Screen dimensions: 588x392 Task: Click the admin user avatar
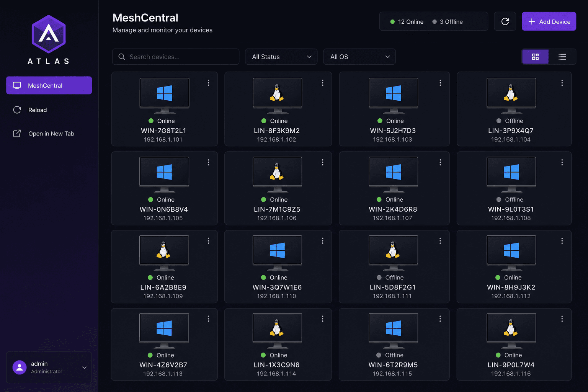click(20, 367)
